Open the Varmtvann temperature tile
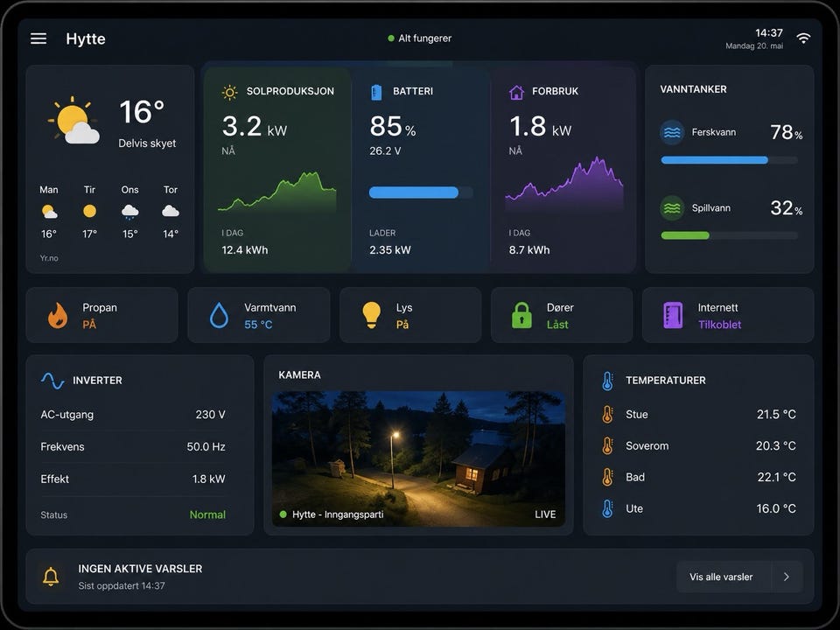The width and height of the screenshot is (840, 630). (259, 315)
